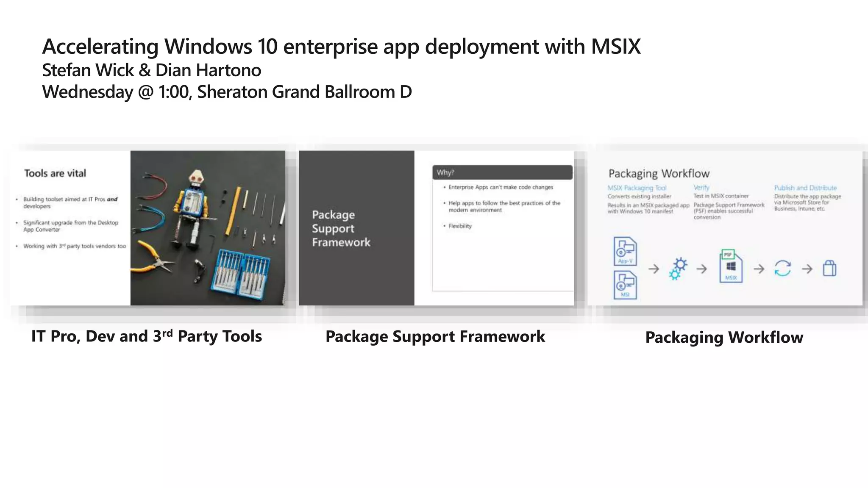The height and width of the screenshot is (488, 868).
Task: Click the Why? header bar
Action: tap(502, 172)
